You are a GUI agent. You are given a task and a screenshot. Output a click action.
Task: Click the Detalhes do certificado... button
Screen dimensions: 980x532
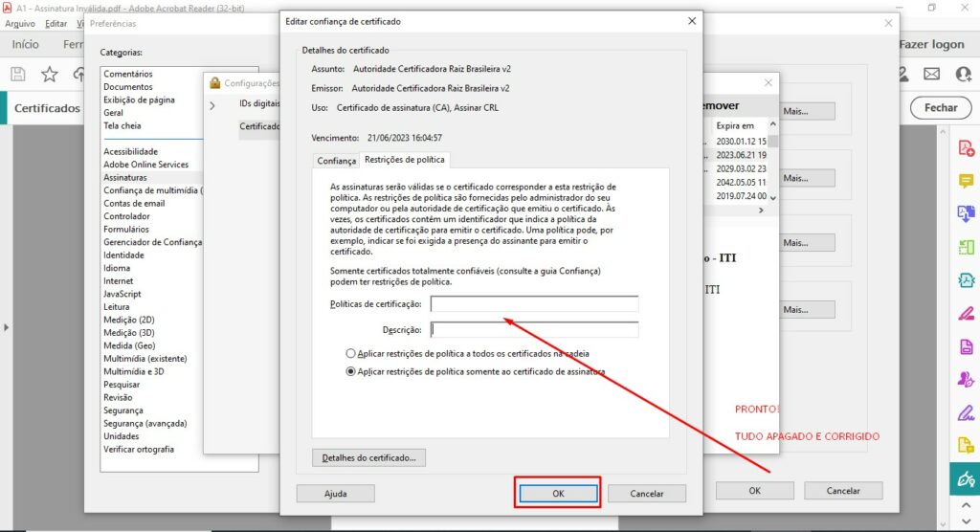point(368,457)
